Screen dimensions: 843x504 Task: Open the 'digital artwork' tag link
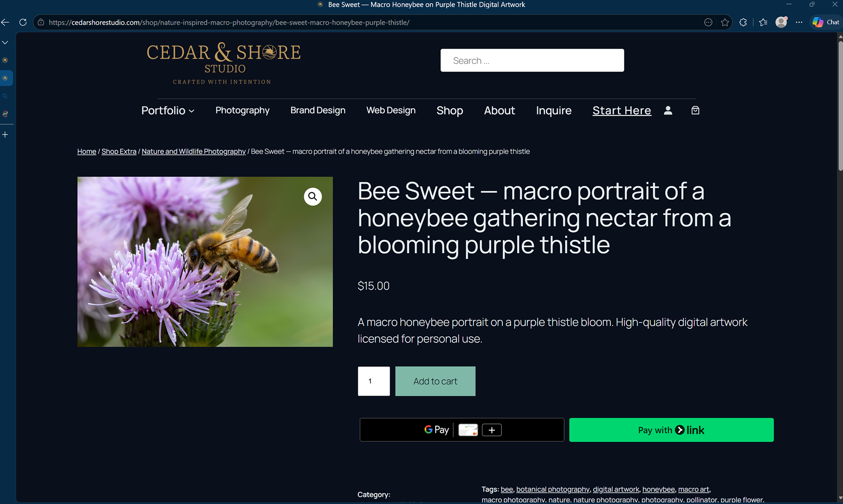pos(616,489)
